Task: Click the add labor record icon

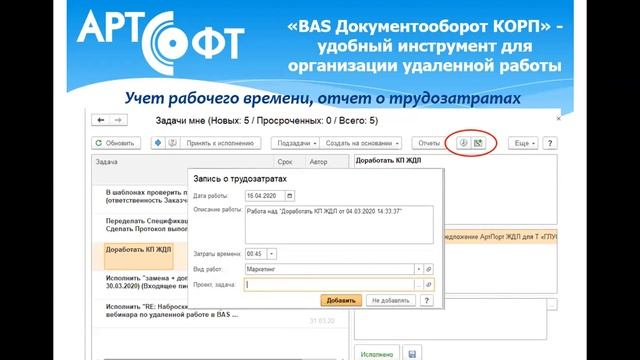Action: (478, 143)
